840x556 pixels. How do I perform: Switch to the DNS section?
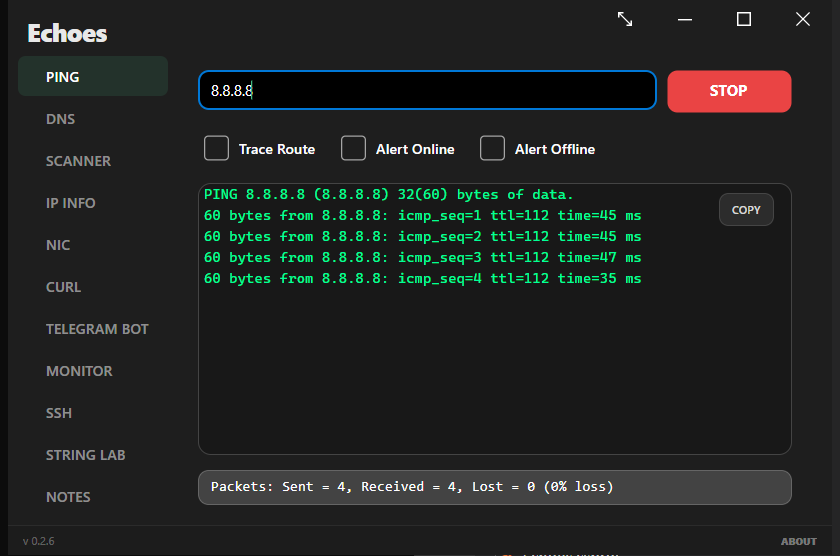click(x=61, y=119)
